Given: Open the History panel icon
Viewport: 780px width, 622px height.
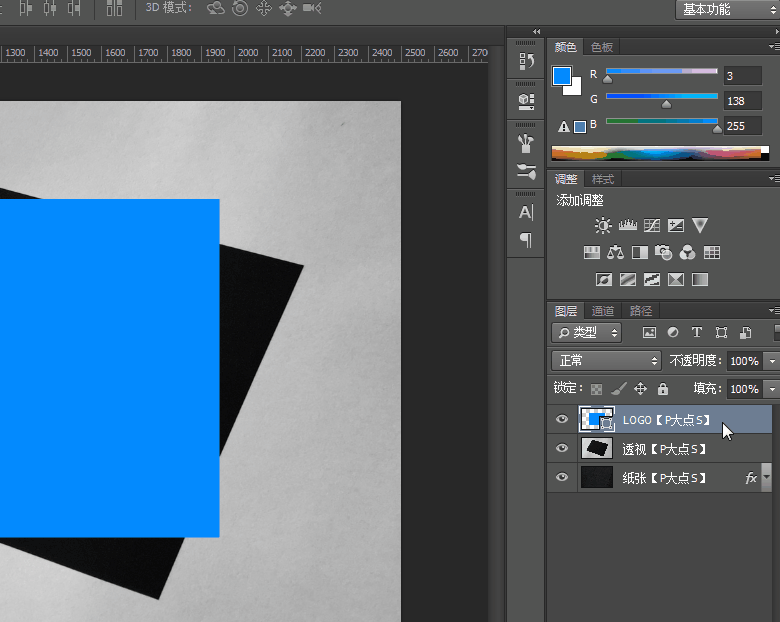Looking at the screenshot, I should (x=526, y=62).
